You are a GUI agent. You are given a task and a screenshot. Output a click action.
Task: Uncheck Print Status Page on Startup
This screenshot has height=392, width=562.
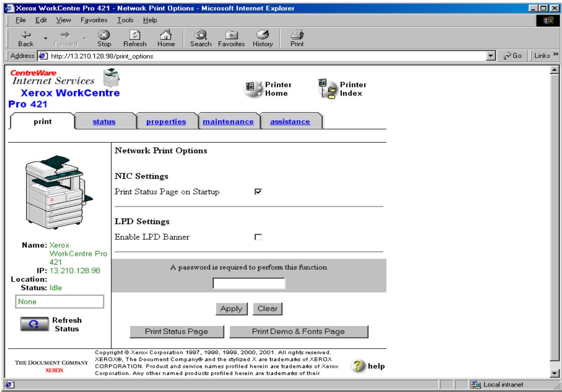[x=258, y=192]
